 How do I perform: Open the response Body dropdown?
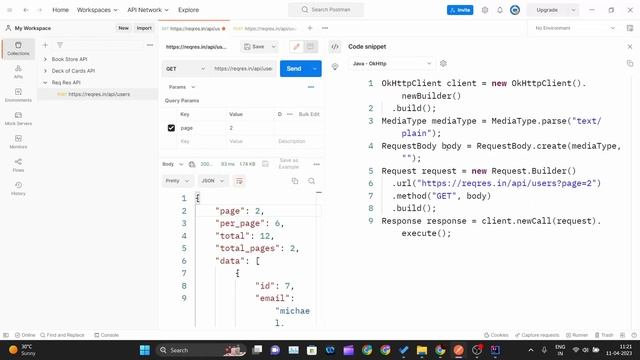(172, 164)
